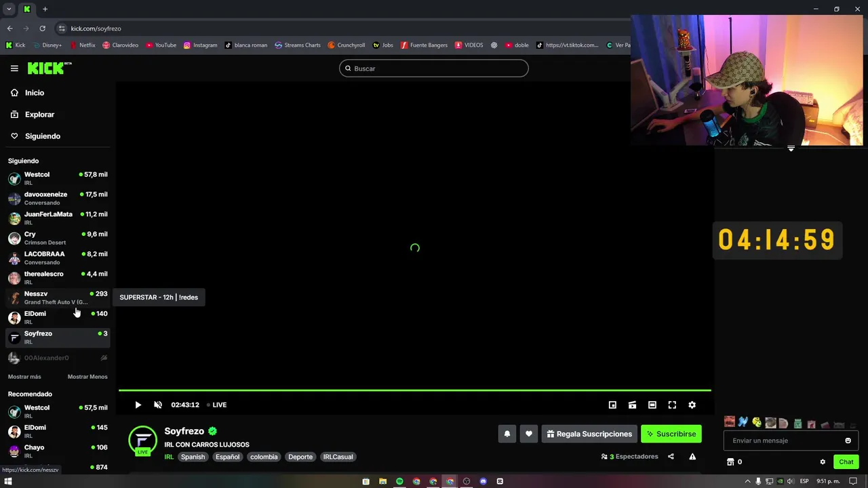Open therealescro channel in sidebar
The image size is (868, 488).
58,277
